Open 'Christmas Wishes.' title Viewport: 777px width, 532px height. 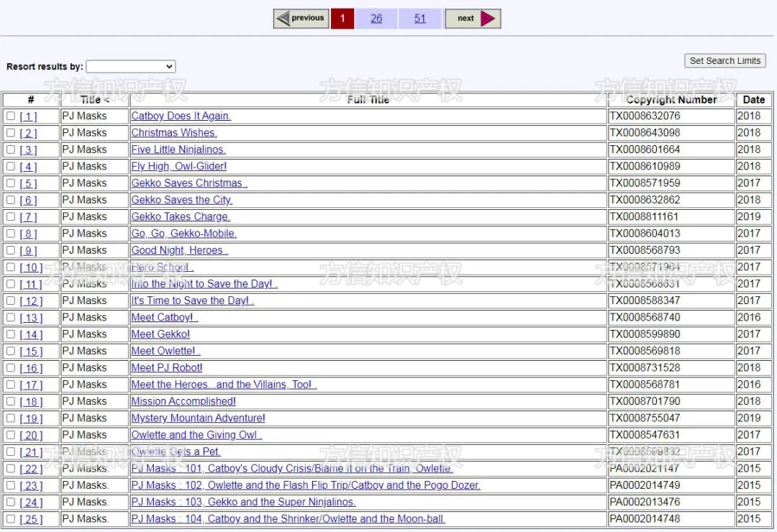(174, 133)
